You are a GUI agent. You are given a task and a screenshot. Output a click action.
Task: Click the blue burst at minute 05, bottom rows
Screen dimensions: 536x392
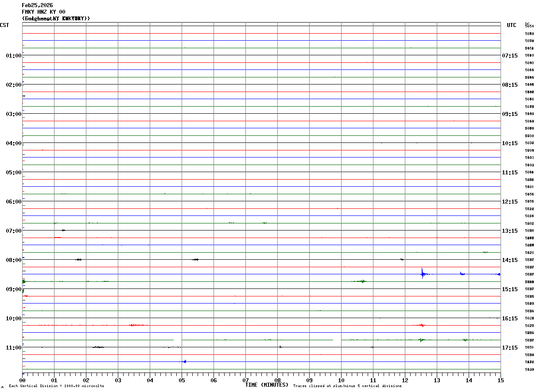pos(183,361)
